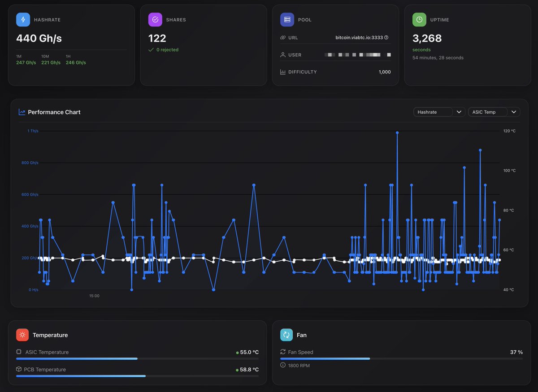
Task: Click the 15:00 time axis label
Action: (94, 296)
